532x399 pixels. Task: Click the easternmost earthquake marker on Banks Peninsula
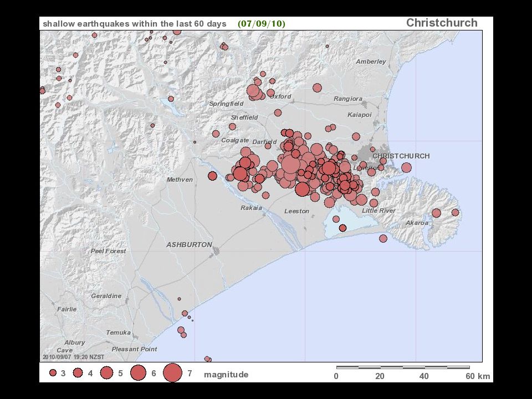[x=456, y=212]
